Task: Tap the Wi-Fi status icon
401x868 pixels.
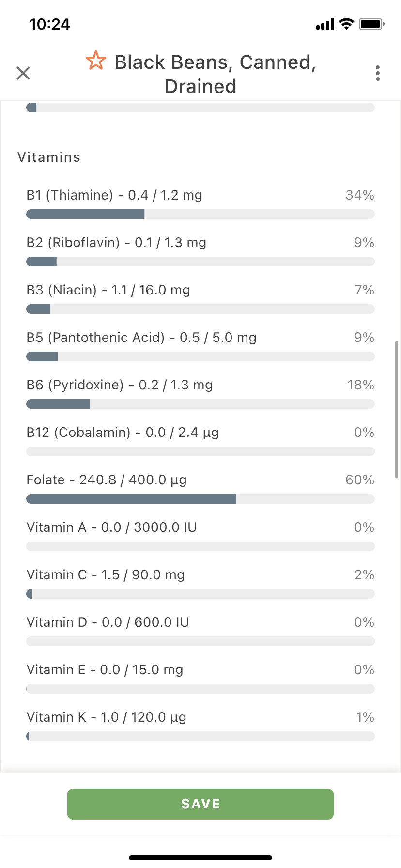Action: click(346, 24)
